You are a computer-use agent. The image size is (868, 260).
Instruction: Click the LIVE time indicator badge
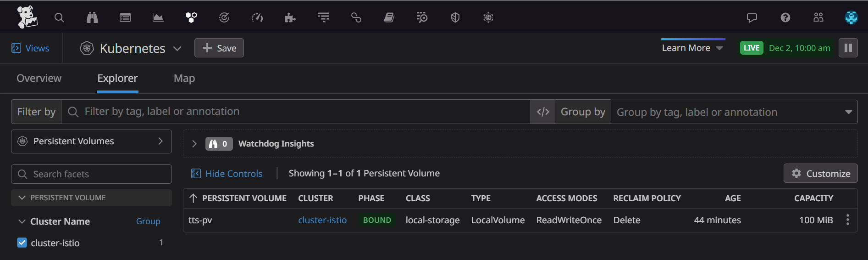[752, 48]
